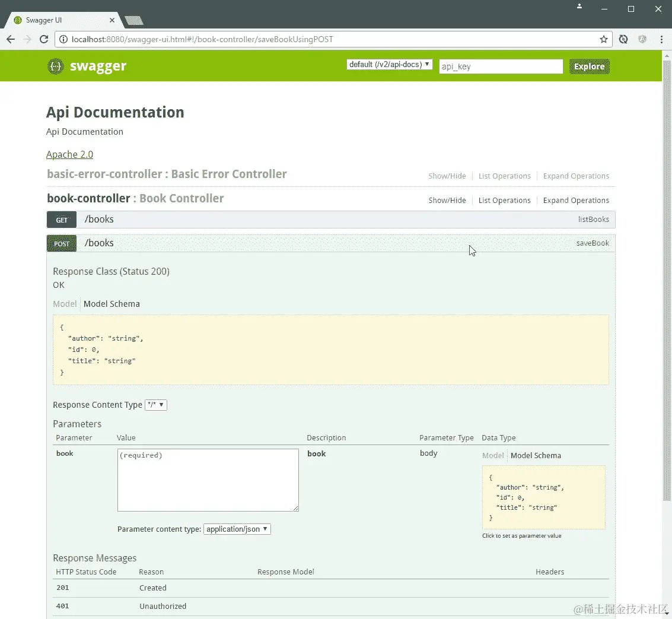Image resolution: width=672 pixels, height=619 pixels.
Task: Open a new browser tab
Action: (x=133, y=20)
